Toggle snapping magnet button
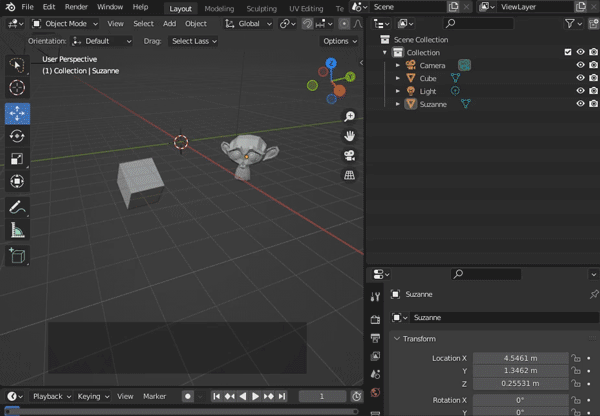 point(307,24)
